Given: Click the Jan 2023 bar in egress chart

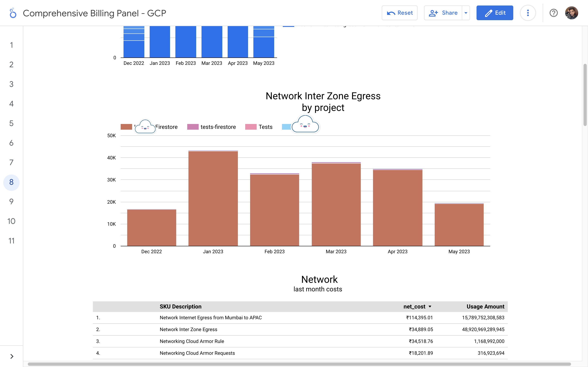Looking at the screenshot, I should (213, 199).
